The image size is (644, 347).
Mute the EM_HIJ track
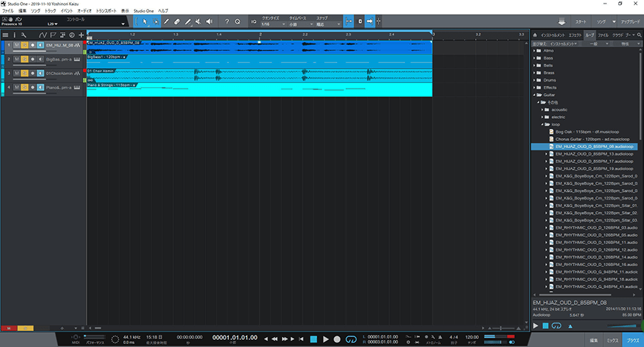tap(16, 45)
